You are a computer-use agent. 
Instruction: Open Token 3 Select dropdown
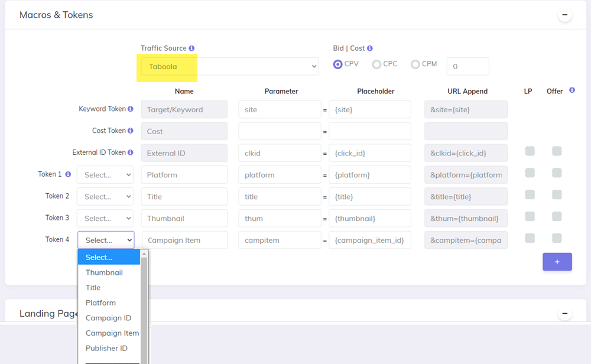point(105,219)
